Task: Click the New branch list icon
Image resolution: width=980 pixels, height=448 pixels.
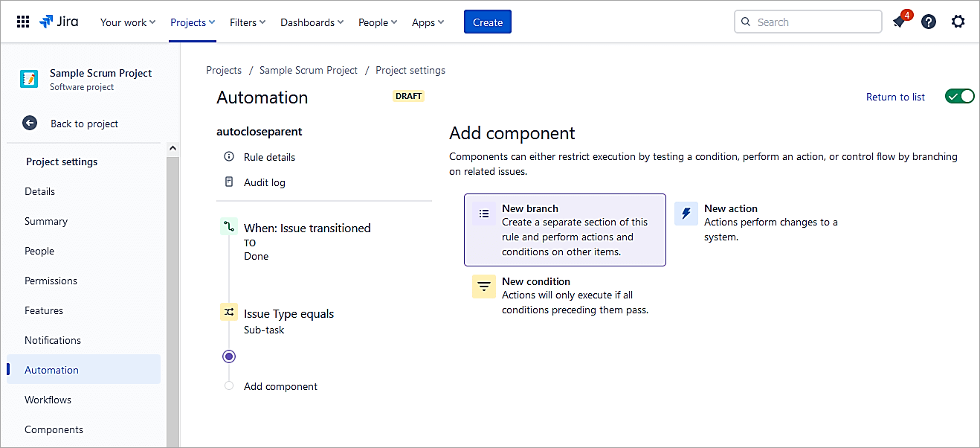Action: (x=484, y=214)
